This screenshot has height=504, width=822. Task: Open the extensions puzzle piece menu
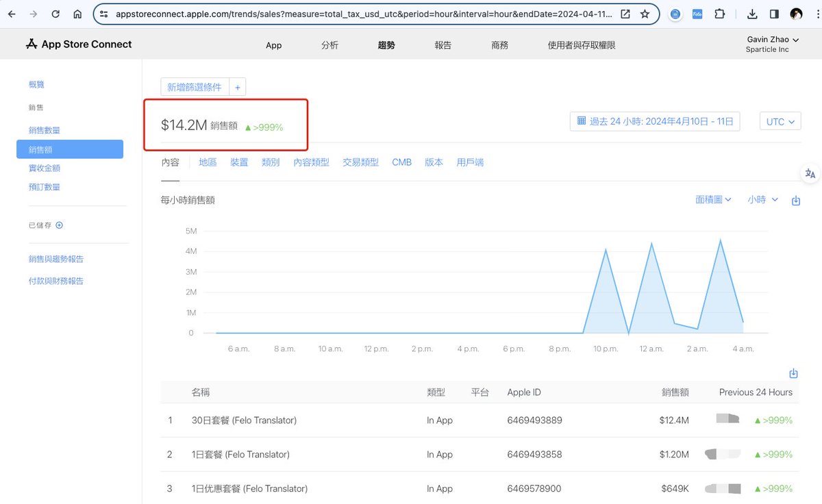720,14
